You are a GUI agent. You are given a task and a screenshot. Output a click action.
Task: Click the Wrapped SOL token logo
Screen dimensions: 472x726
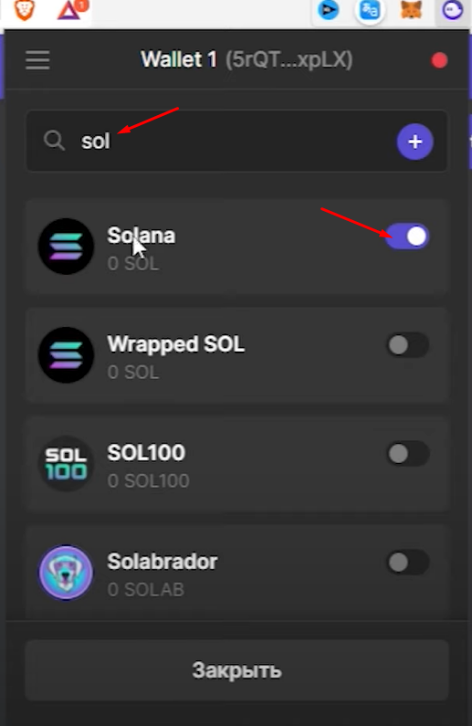coord(66,355)
